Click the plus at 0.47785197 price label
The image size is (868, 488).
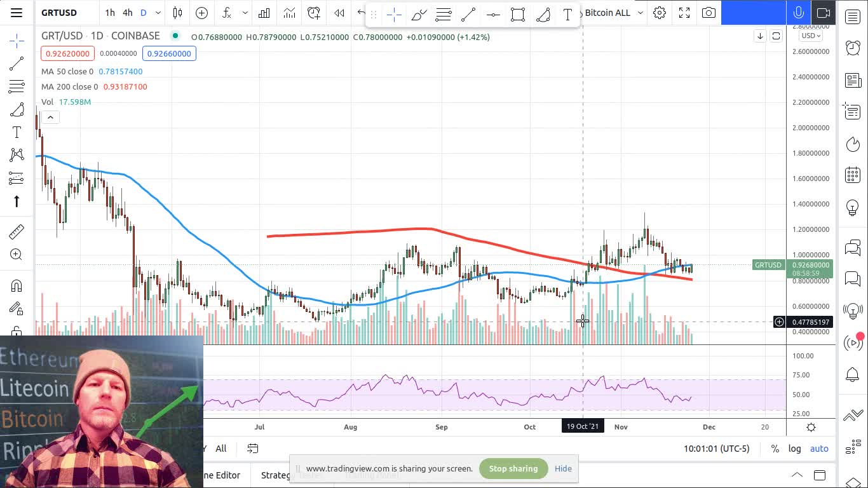[x=779, y=322]
